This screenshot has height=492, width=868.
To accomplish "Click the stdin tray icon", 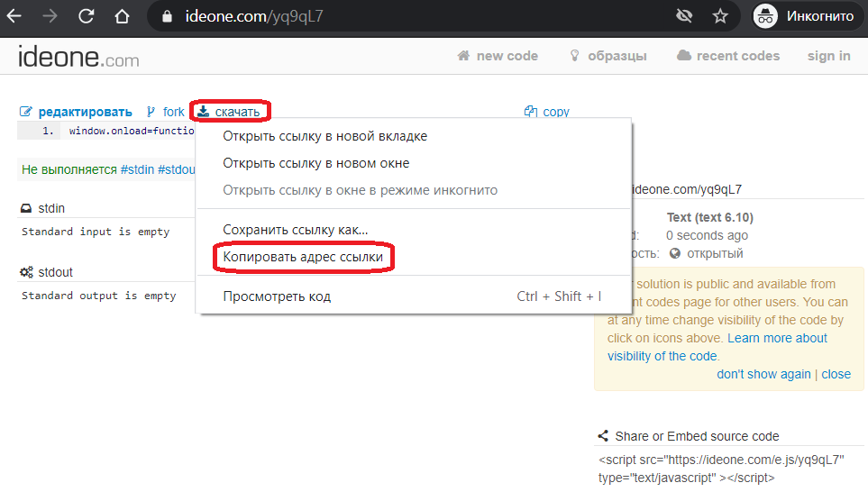I will (x=26, y=209).
